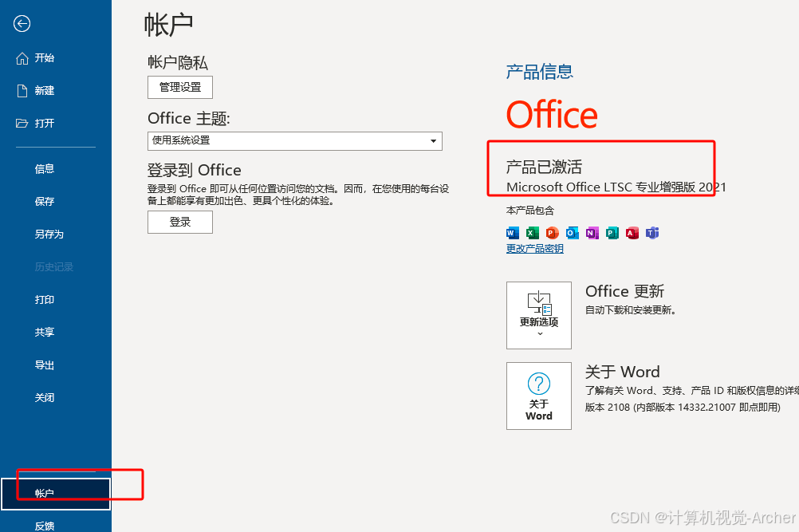
Task: Click the PowerPoint app icon
Action: point(552,233)
